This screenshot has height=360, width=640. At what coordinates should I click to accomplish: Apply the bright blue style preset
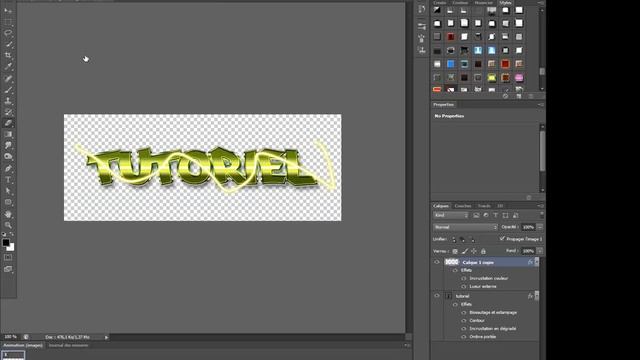tap(451, 64)
